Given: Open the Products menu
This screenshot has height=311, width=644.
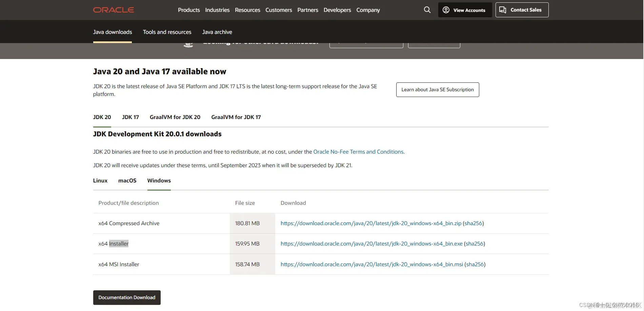Looking at the screenshot, I should pyautogui.click(x=189, y=10).
